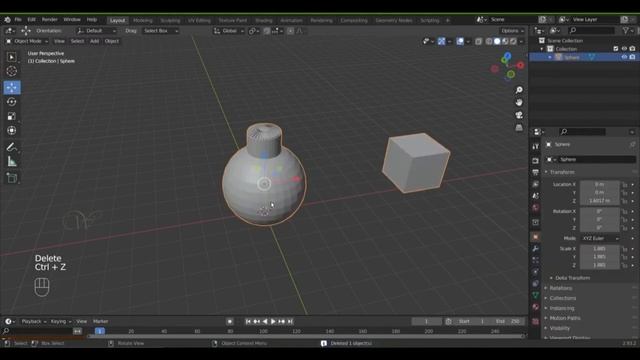Open the timeline Marker menu
This screenshot has width=640, height=360.
pos(100,322)
